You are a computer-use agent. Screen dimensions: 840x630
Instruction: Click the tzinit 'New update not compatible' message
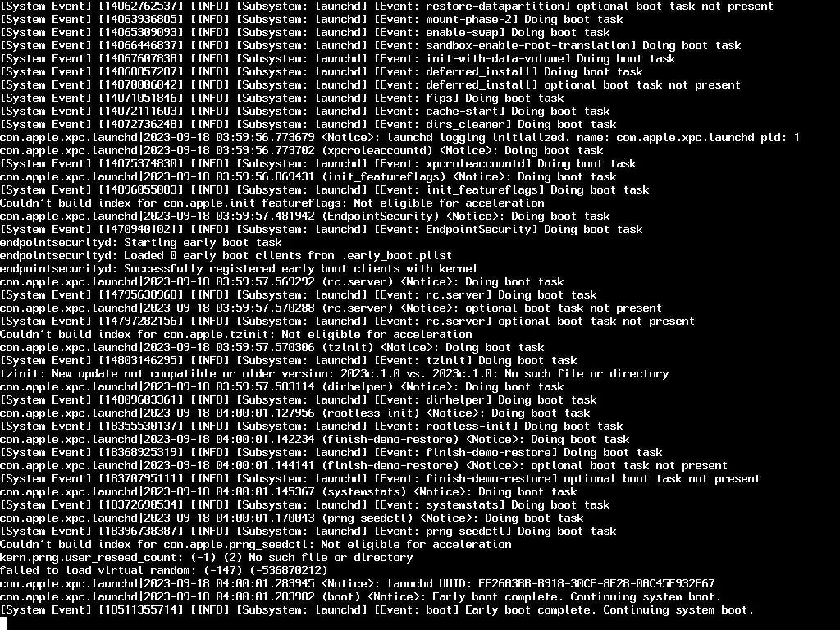(x=335, y=373)
